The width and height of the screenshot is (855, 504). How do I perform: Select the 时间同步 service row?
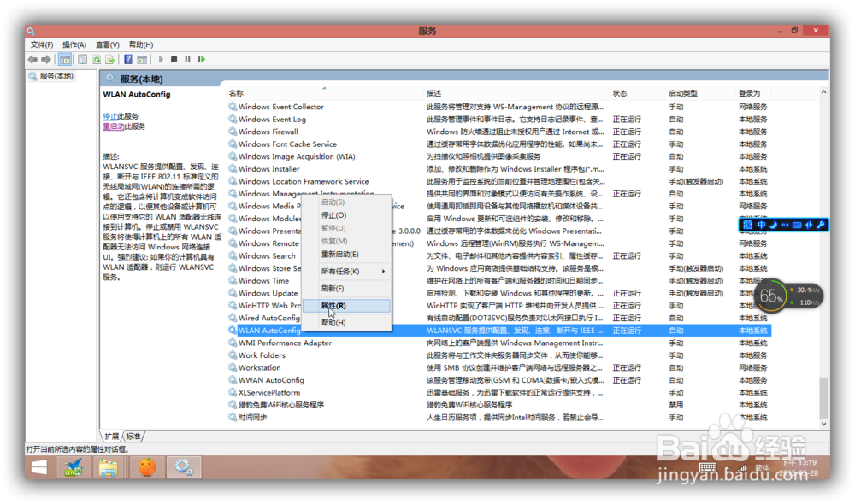pos(499,418)
